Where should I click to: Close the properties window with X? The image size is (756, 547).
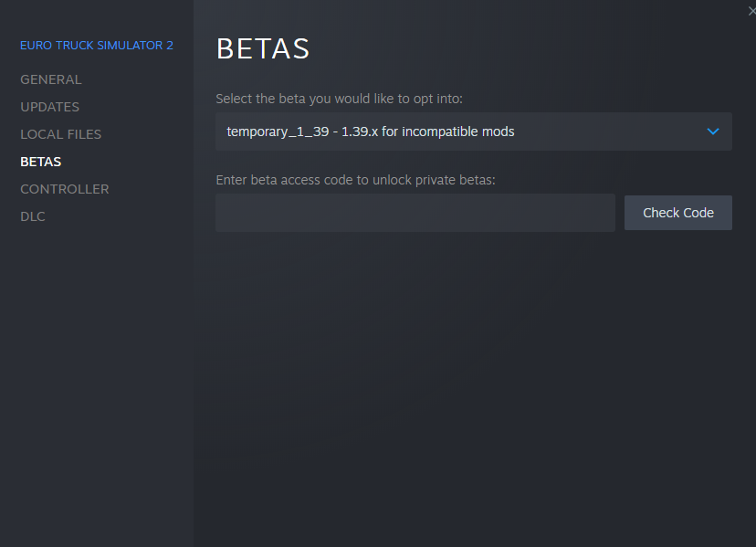click(x=751, y=10)
